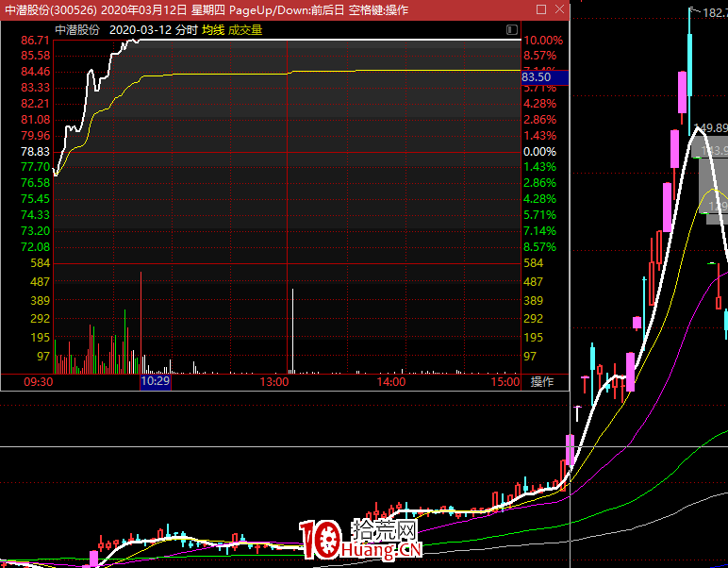Click the 15:00 time axis label
The height and width of the screenshot is (568, 728).
point(505,382)
